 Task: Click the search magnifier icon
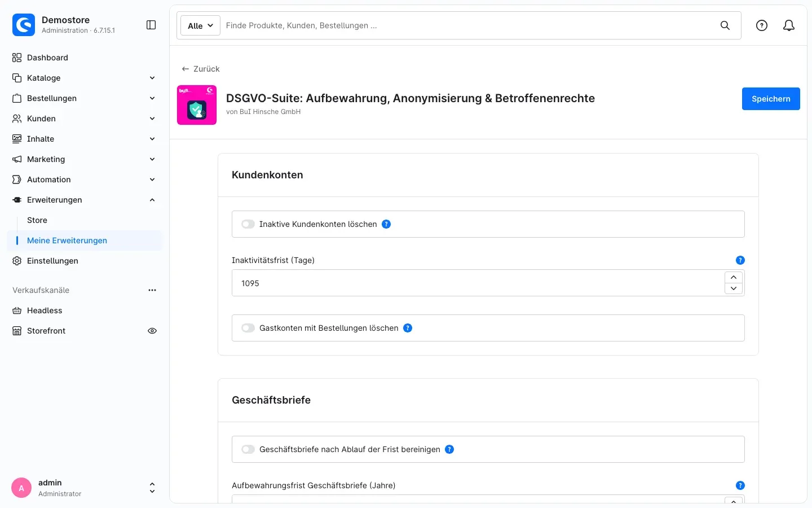pos(725,25)
